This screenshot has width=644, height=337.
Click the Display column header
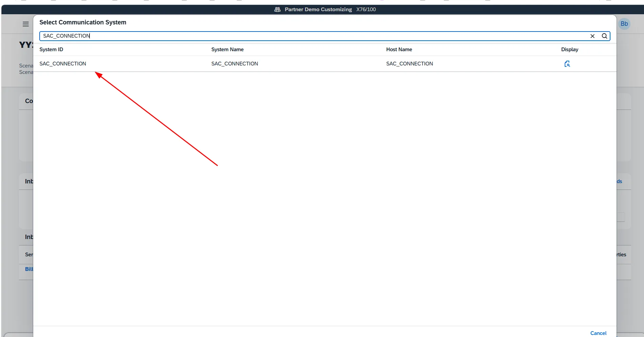pos(569,49)
